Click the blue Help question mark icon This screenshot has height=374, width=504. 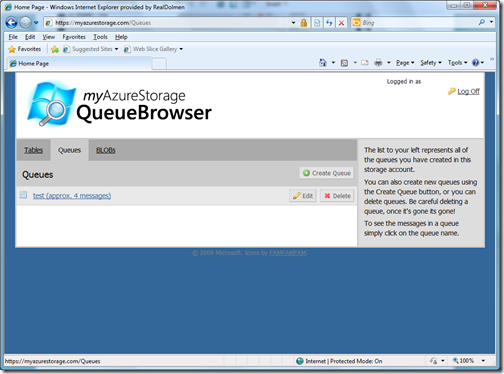476,63
